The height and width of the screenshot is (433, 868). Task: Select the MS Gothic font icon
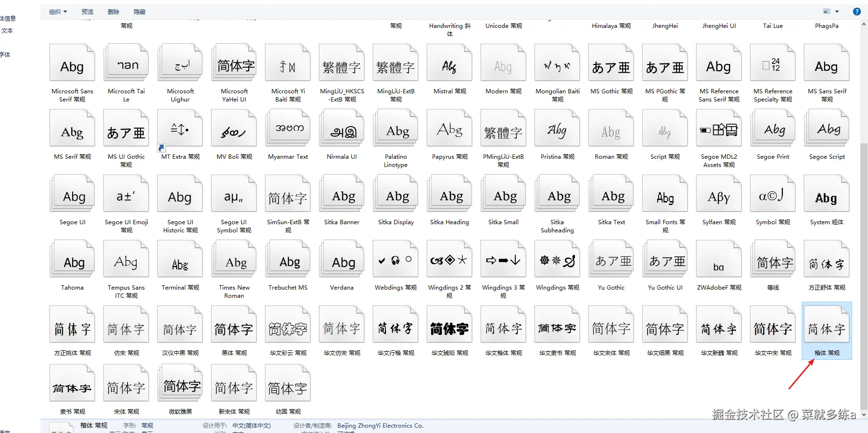point(611,63)
